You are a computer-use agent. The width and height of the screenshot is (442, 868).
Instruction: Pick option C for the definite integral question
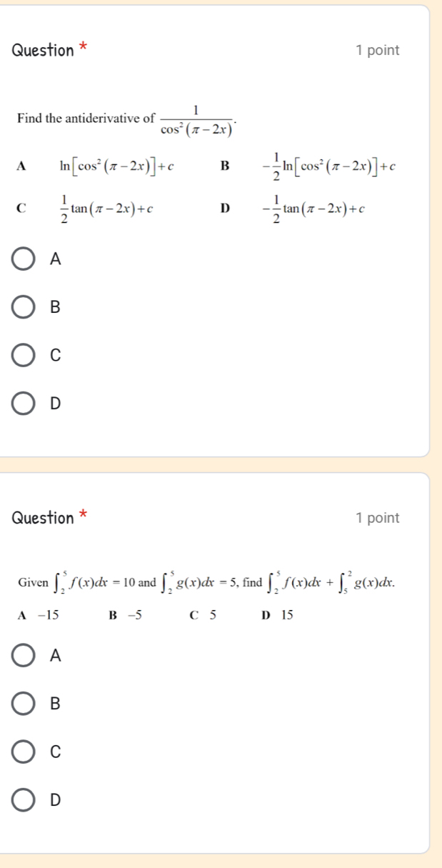pos(25,752)
